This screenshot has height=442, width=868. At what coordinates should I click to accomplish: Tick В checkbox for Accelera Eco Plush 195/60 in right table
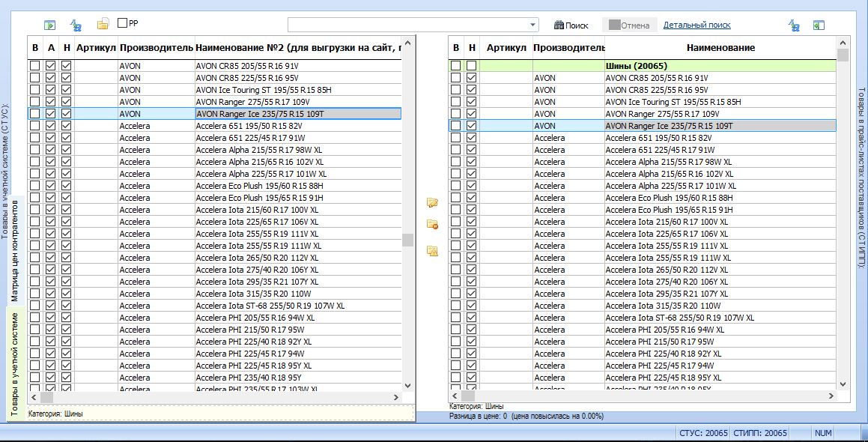(455, 198)
